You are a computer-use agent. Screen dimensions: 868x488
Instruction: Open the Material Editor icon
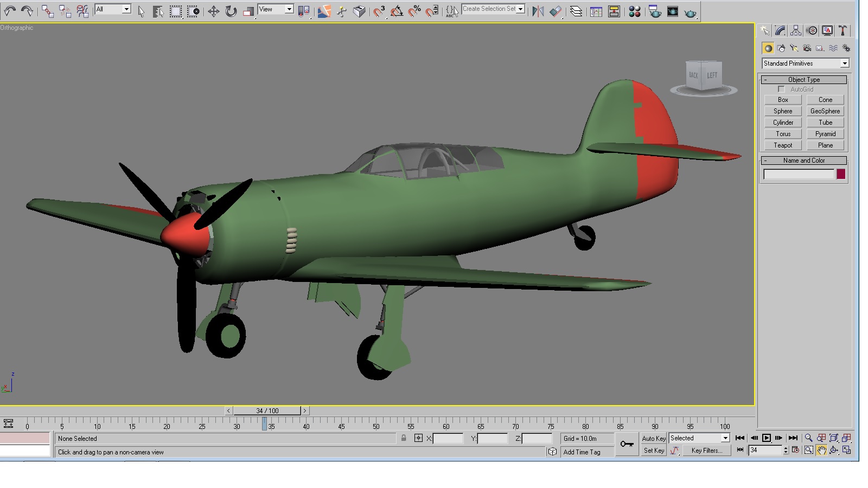pos(635,11)
